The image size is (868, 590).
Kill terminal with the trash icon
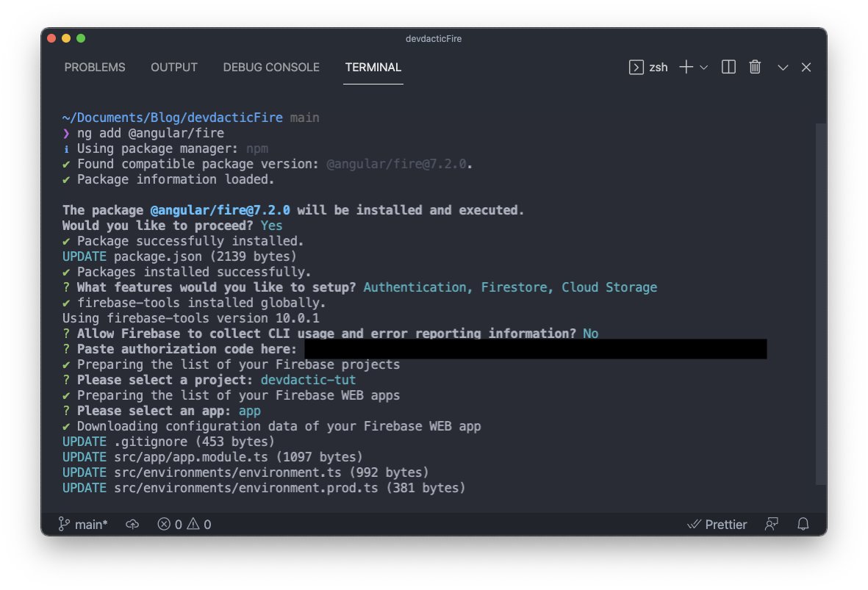coord(755,67)
